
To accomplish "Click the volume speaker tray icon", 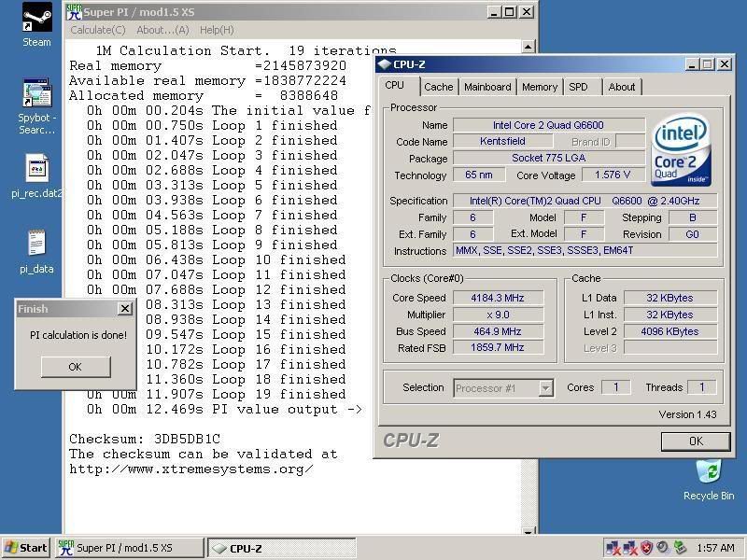I will (662, 548).
